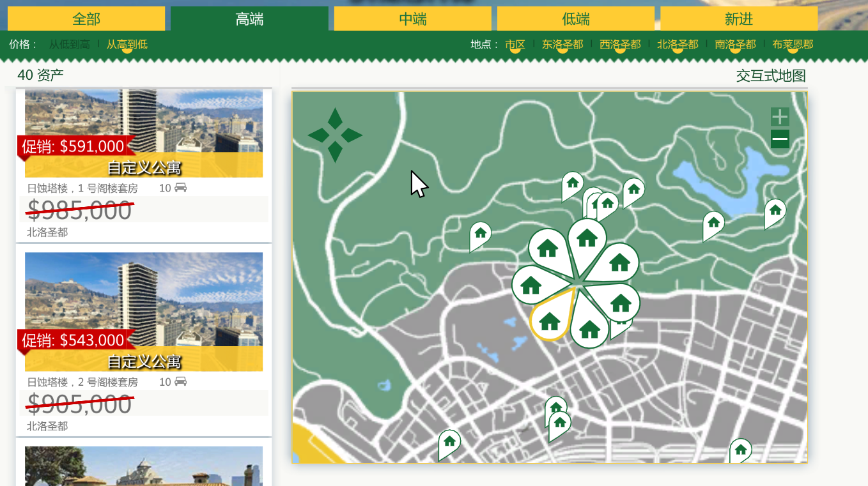Filter location by 东洛圣都
868x486 pixels.
[562, 45]
